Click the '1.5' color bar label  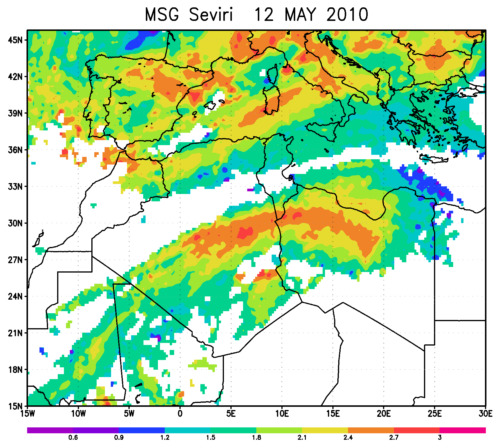211,438
